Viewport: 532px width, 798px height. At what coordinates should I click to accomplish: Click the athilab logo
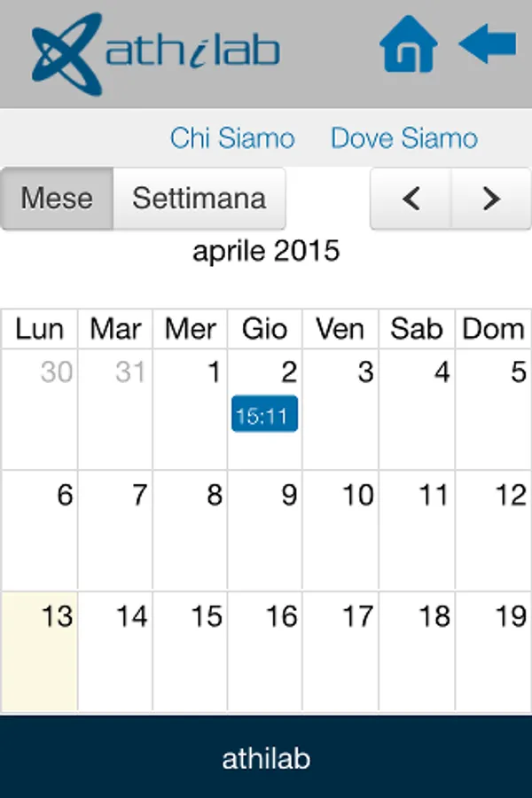[155, 51]
